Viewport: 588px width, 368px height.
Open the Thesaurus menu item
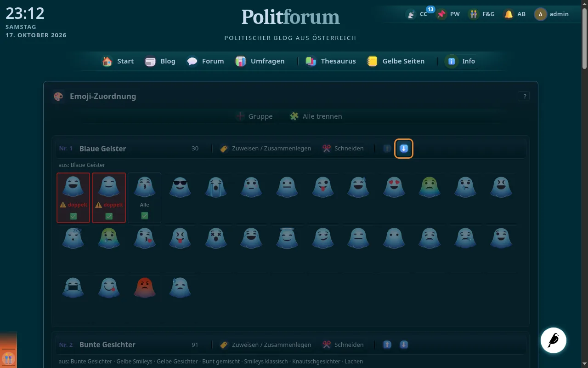(x=331, y=61)
